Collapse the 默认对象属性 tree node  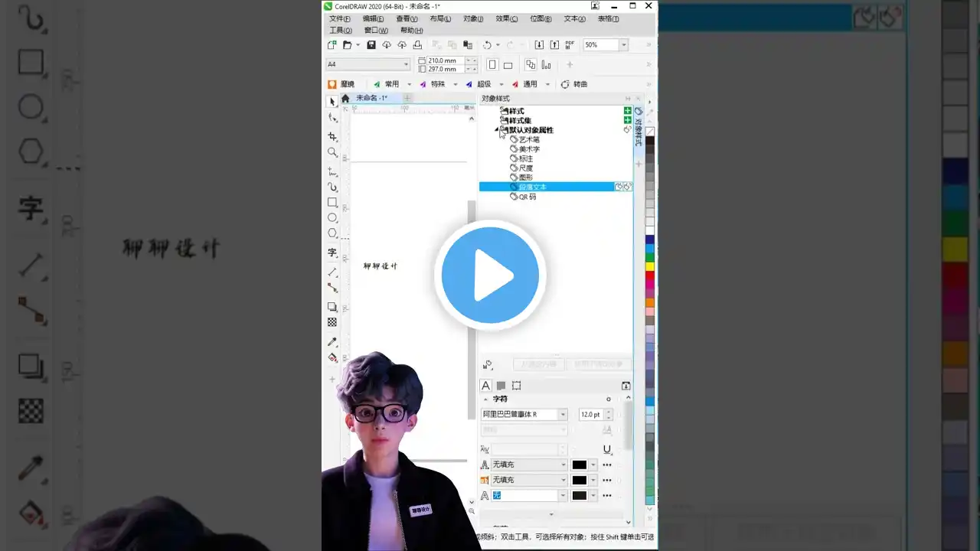tap(497, 130)
